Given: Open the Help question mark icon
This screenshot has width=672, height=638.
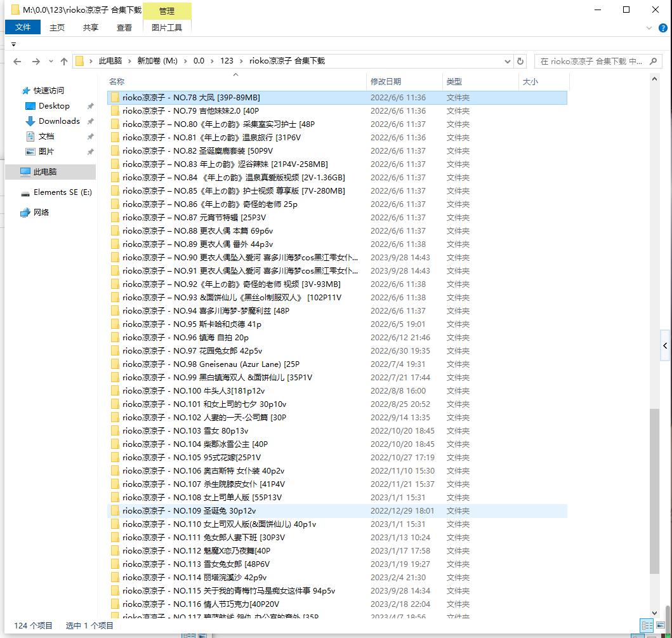Looking at the screenshot, I should 660,28.
